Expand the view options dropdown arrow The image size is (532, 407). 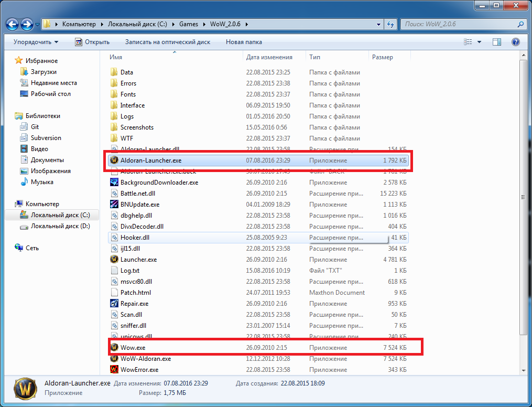pyautogui.click(x=480, y=42)
